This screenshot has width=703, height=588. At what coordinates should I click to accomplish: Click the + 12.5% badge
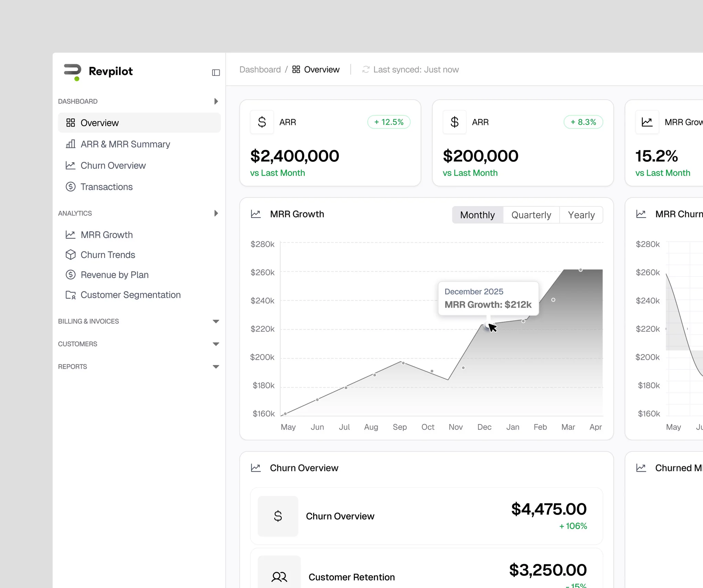389,122
